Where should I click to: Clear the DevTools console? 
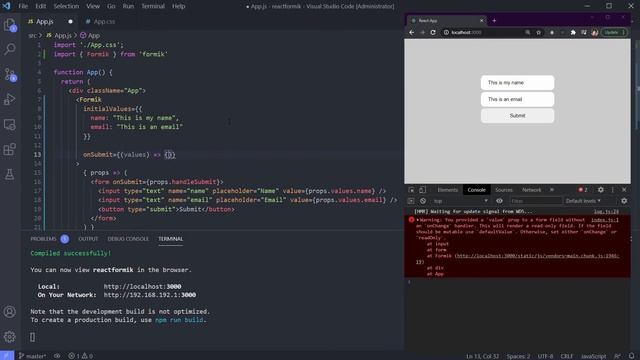pyautogui.click(x=423, y=201)
